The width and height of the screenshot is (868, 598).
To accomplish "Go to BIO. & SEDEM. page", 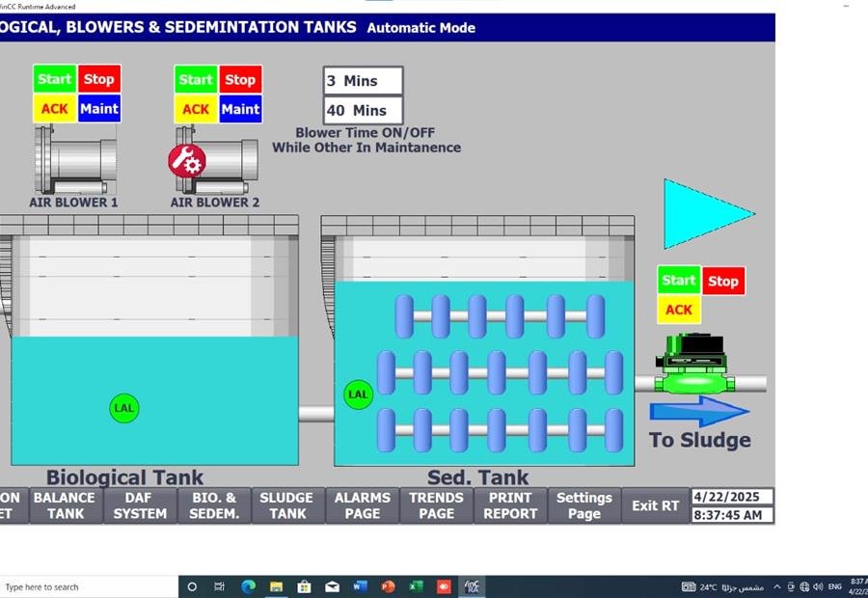I will (x=214, y=505).
